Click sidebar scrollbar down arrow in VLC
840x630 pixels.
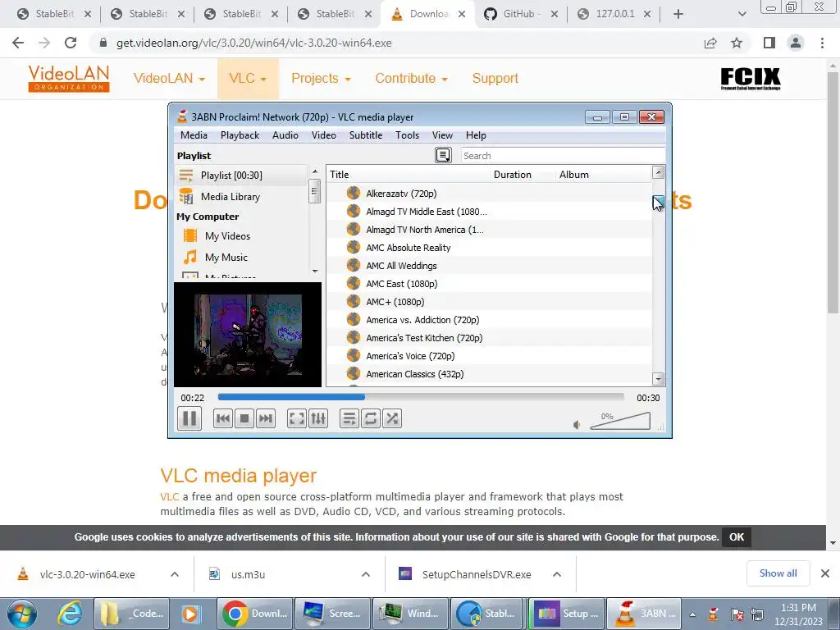pos(315,272)
